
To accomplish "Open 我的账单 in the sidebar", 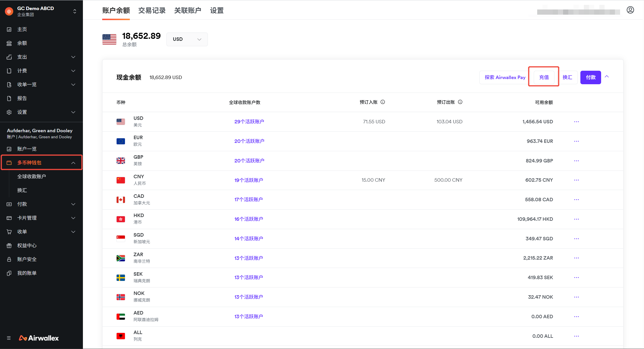I will coord(27,273).
